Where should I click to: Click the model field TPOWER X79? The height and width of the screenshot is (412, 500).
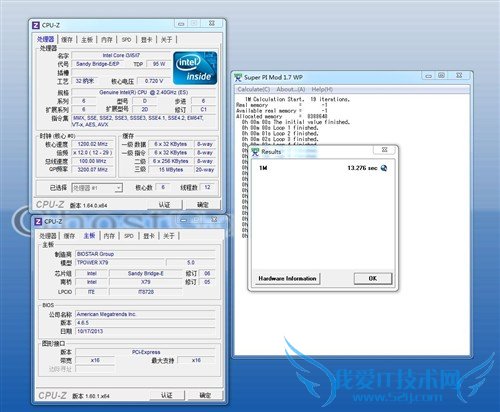[x=120, y=263]
